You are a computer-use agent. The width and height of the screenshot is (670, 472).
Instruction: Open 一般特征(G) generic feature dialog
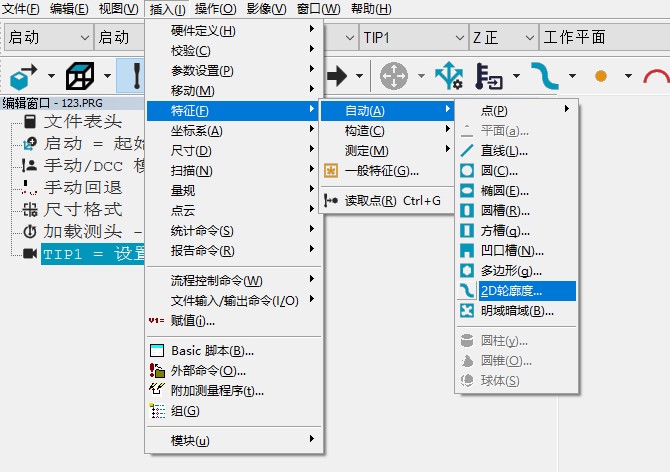click(381, 171)
